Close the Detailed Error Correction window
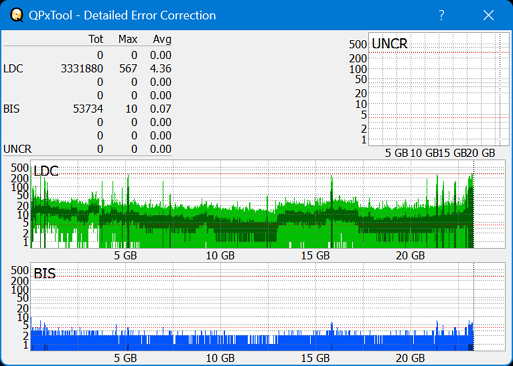 click(x=488, y=15)
